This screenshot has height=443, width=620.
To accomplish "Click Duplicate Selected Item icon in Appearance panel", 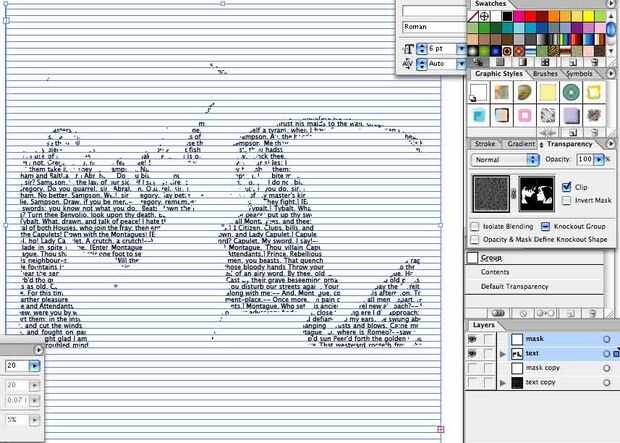I will point(571,313).
